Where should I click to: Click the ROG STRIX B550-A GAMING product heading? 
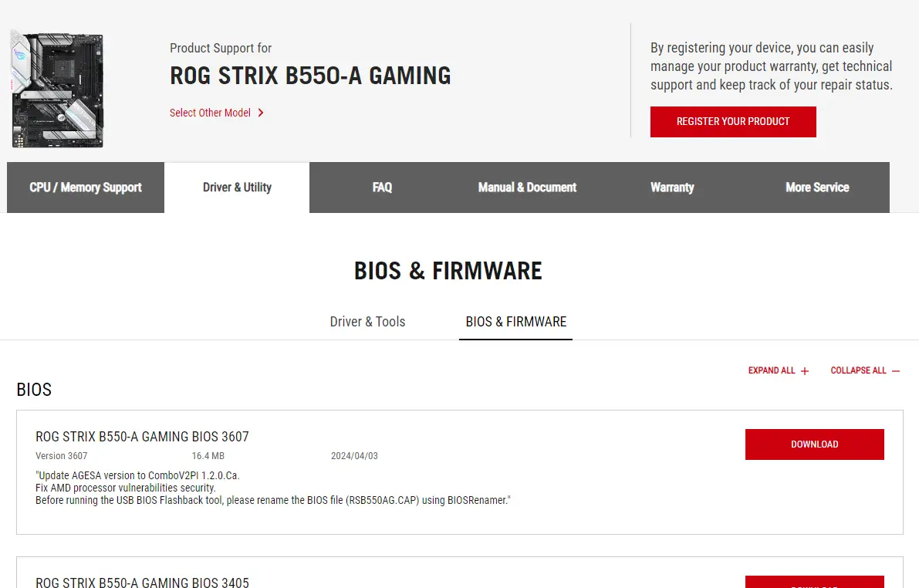pos(311,76)
